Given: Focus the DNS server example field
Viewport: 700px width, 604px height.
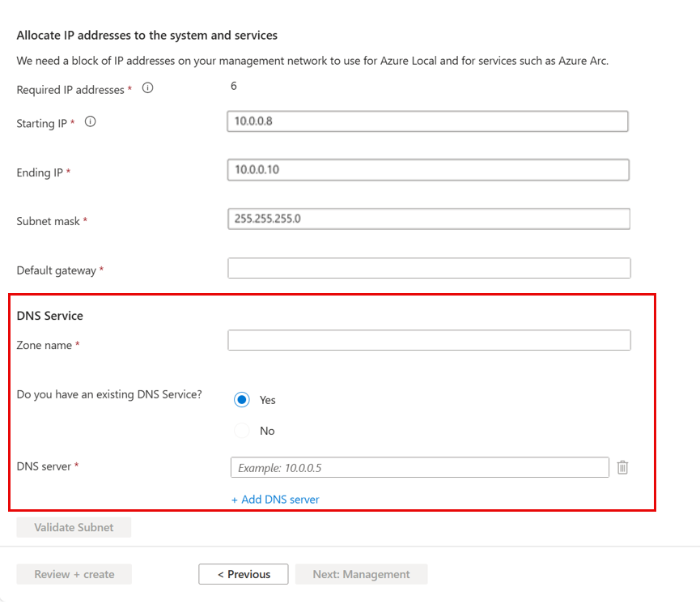Looking at the screenshot, I should (x=419, y=467).
